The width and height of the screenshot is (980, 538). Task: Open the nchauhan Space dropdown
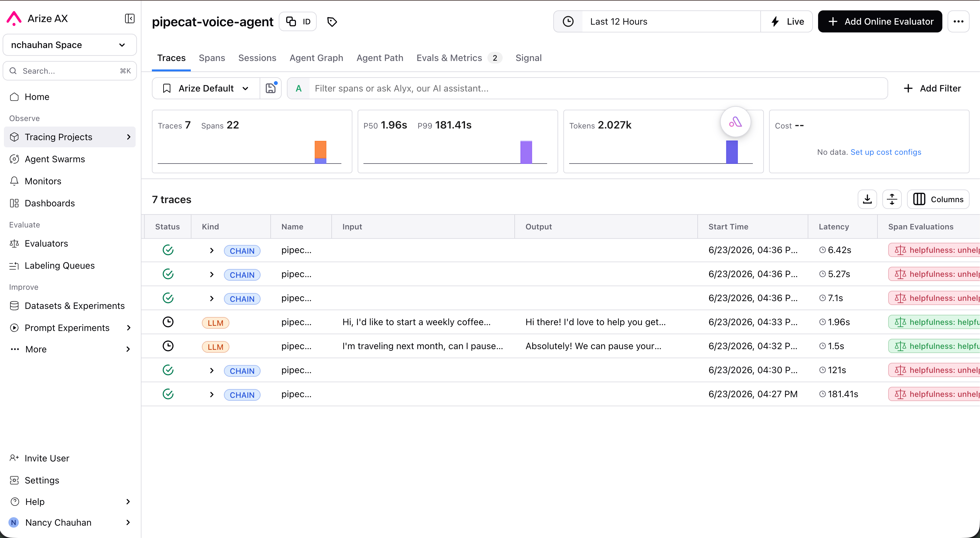[x=70, y=45]
